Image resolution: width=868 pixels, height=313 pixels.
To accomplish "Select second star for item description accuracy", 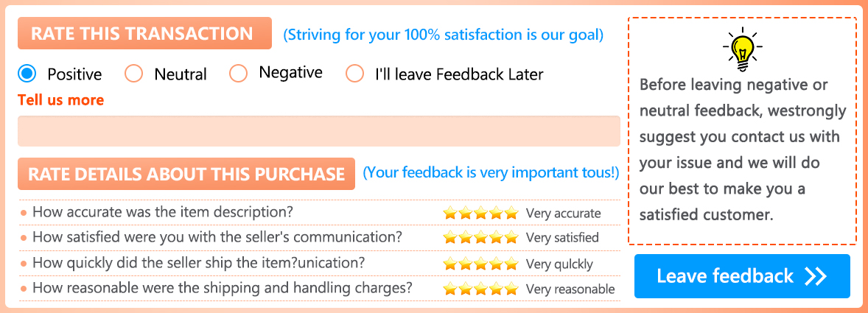I will click(466, 214).
